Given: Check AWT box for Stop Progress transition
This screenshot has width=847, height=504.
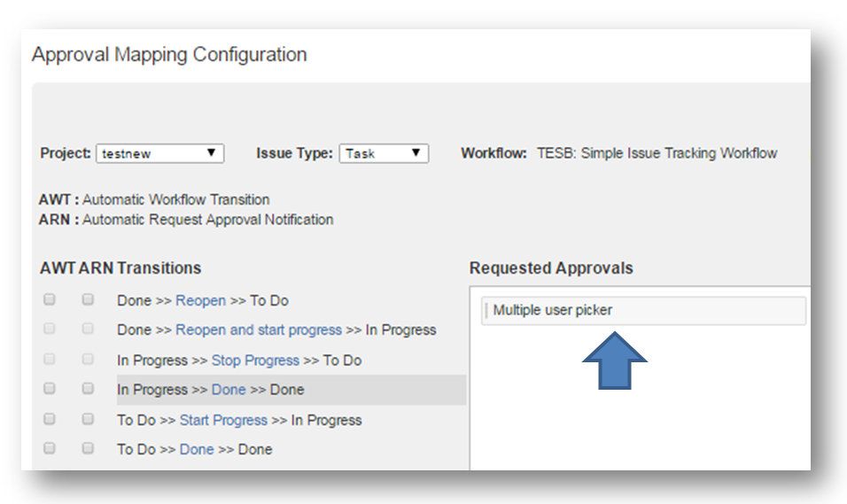Looking at the screenshot, I should pyautogui.click(x=50, y=360).
